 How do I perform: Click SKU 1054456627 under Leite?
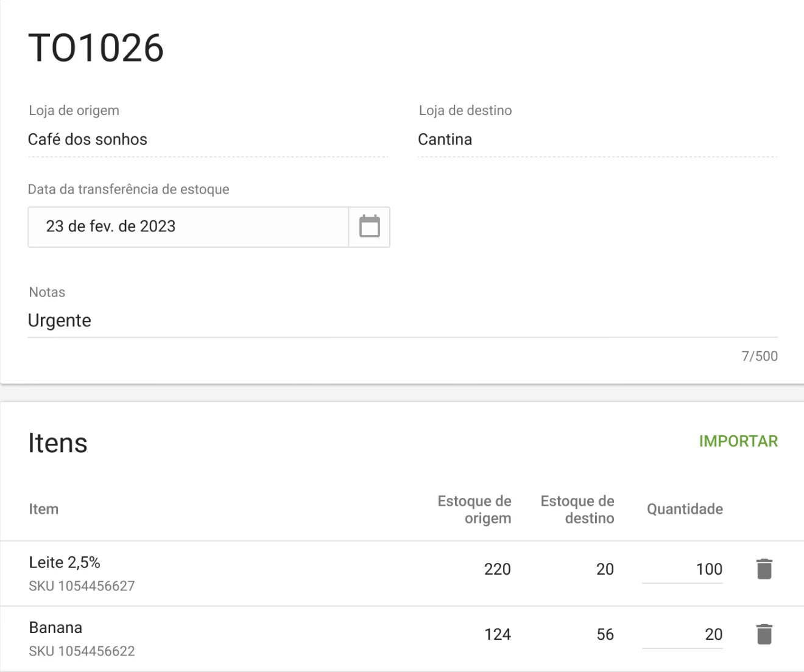[x=82, y=586]
